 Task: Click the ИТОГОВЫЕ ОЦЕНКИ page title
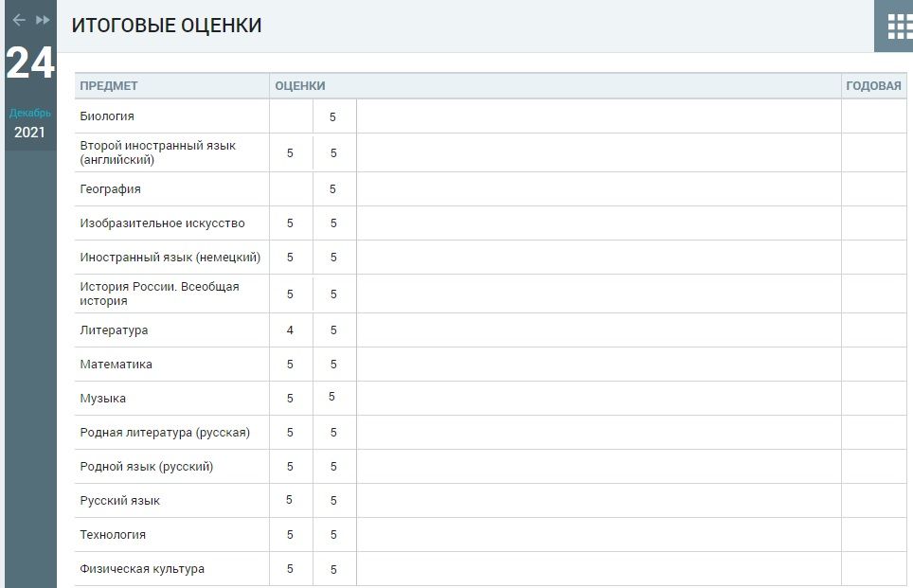167,27
